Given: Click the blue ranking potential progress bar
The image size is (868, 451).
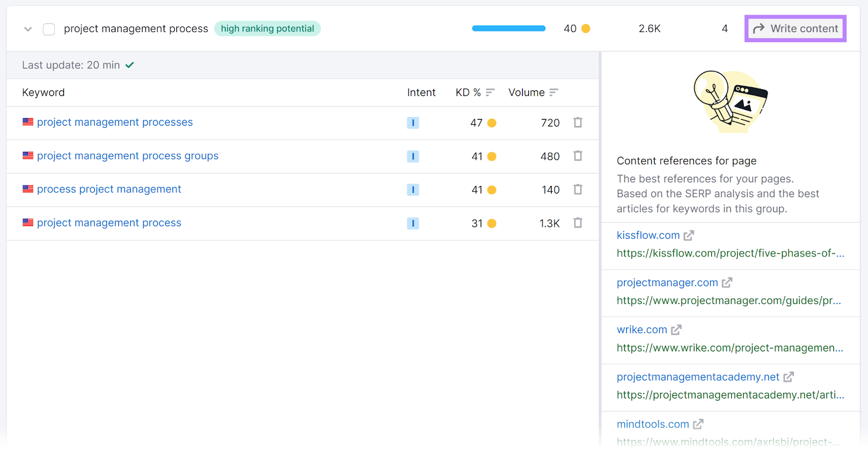Looking at the screenshot, I should coord(508,29).
